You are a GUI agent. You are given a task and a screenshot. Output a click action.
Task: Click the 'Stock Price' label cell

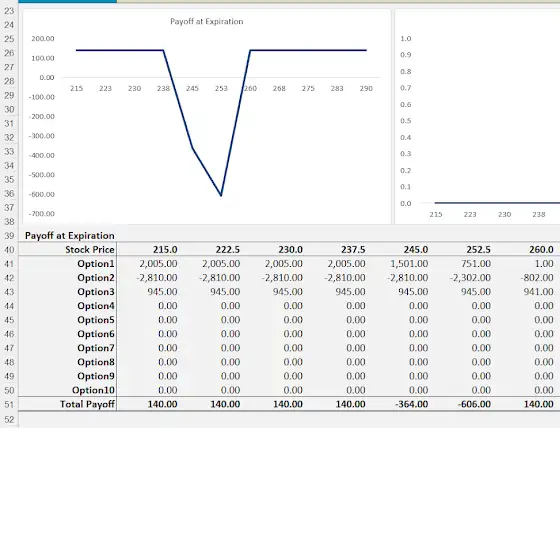pos(90,250)
